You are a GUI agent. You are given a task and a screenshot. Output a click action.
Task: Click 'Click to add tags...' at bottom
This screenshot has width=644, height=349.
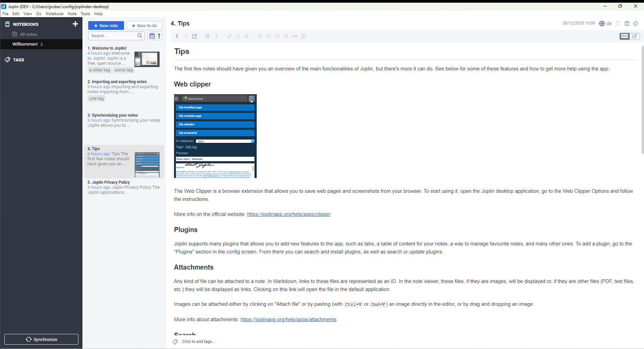point(198,342)
